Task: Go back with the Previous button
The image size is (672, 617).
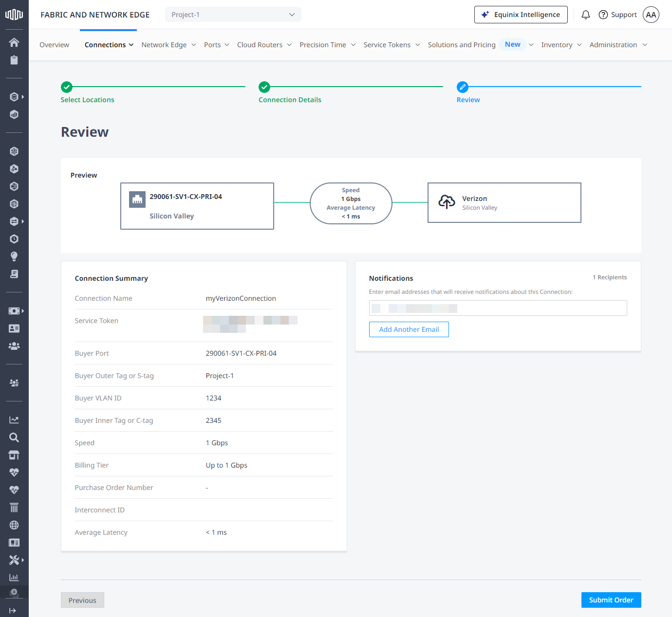Action: 82,600
